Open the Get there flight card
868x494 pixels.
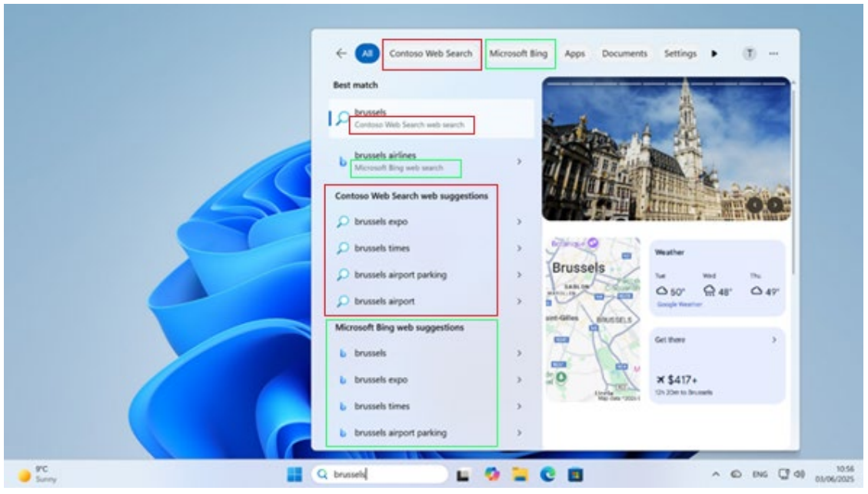click(717, 365)
